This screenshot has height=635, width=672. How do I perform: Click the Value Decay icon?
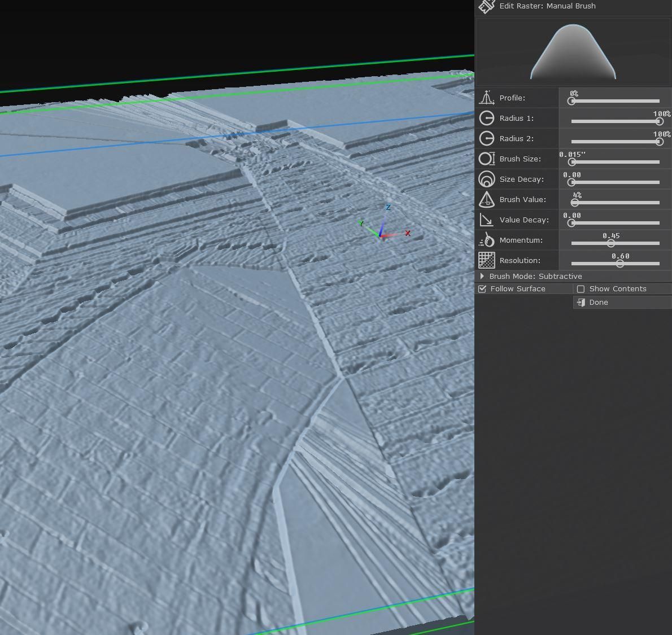[x=486, y=220]
